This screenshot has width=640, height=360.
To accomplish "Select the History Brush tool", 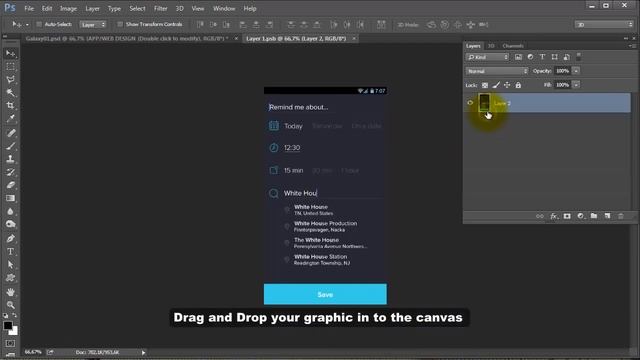I will (x=11, y=172).
